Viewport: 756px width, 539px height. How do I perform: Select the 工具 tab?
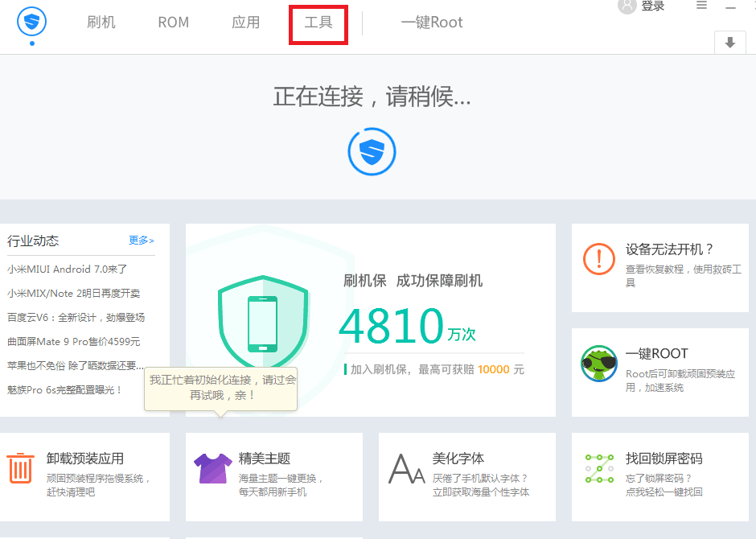point(318,23)
